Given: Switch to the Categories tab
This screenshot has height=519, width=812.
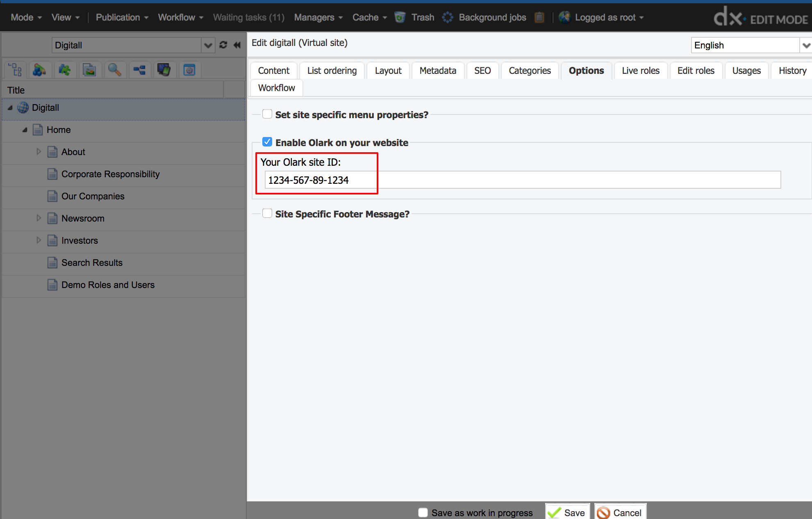Looking at the screenshot, I should pos(530,71).
